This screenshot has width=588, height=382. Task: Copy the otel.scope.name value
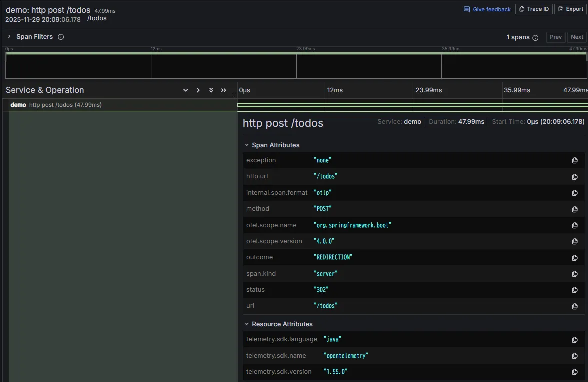click(x=575, y=225)
